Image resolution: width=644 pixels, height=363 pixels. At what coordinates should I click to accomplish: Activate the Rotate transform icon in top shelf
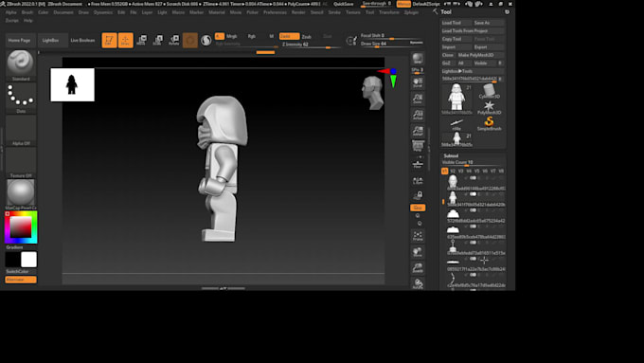pos(173,41)
